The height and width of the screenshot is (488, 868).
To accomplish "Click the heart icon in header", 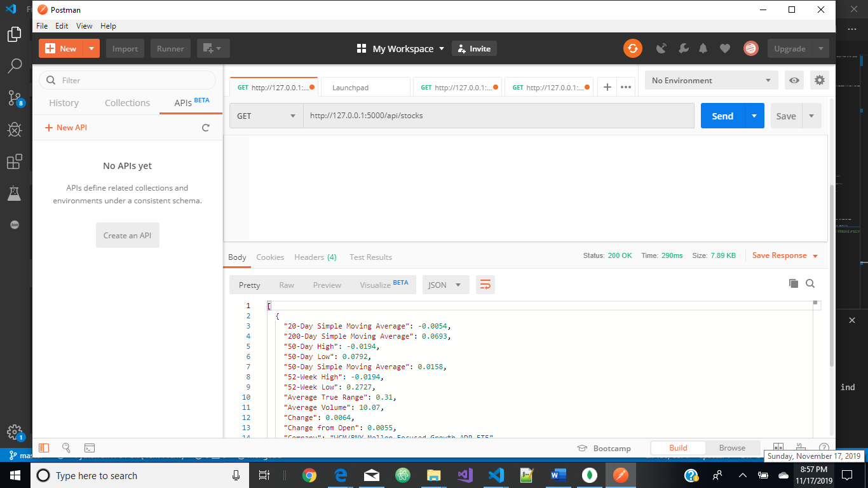I will [x=724, y=48].
